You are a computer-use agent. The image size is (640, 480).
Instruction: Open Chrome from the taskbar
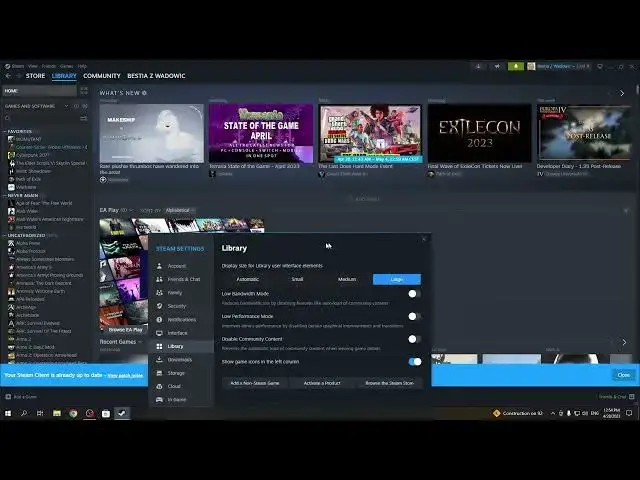coord(73,413)
